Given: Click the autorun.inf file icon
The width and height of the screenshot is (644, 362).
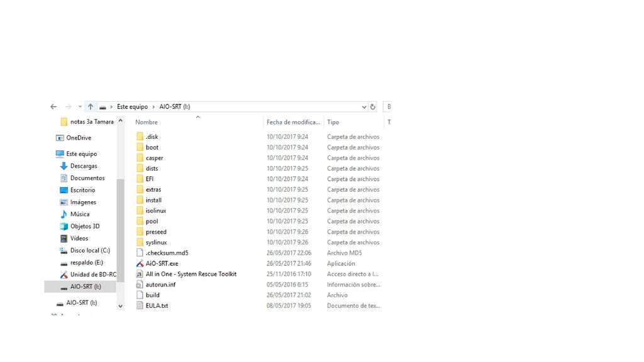Looking at the screenshot, I should [x=140, y=285].
